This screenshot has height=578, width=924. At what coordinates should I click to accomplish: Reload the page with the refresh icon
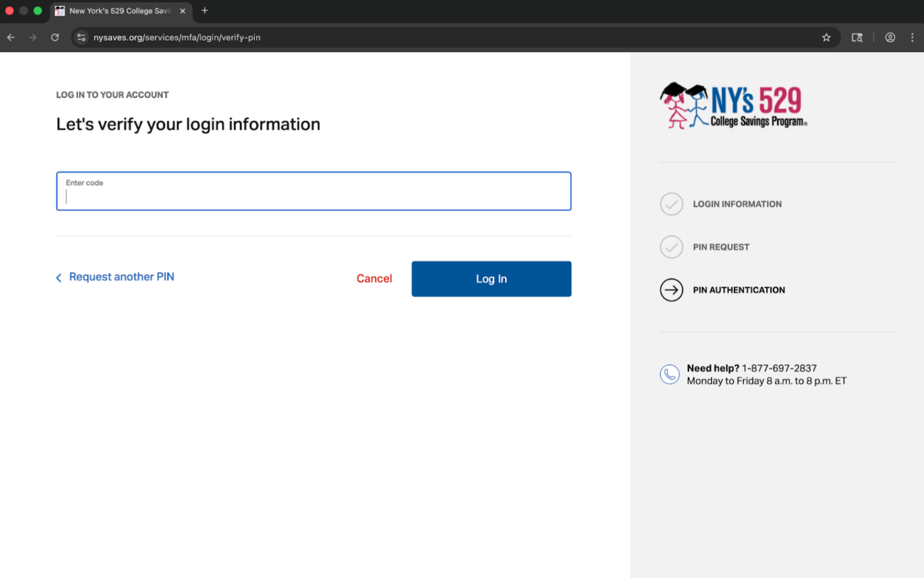55,38
